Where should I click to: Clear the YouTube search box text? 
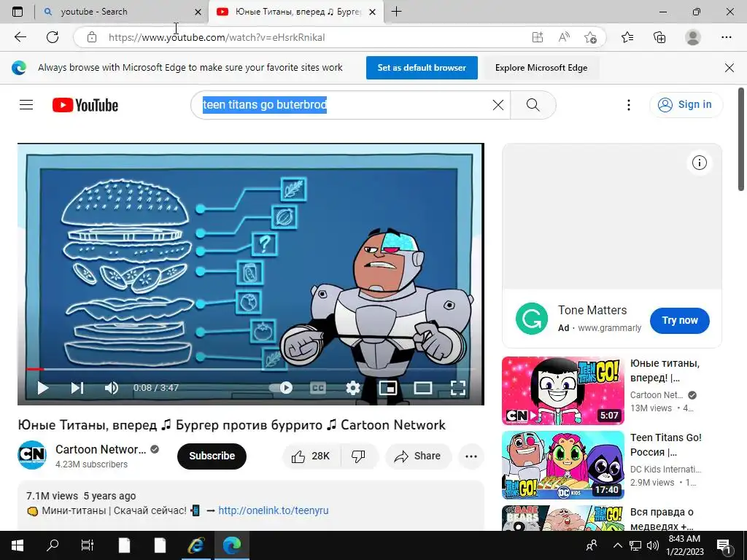click(x=498, y=105)
